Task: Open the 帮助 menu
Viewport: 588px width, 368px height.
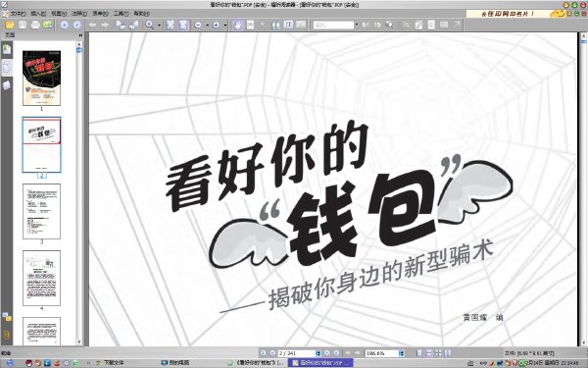Action: tap(141, 14)
